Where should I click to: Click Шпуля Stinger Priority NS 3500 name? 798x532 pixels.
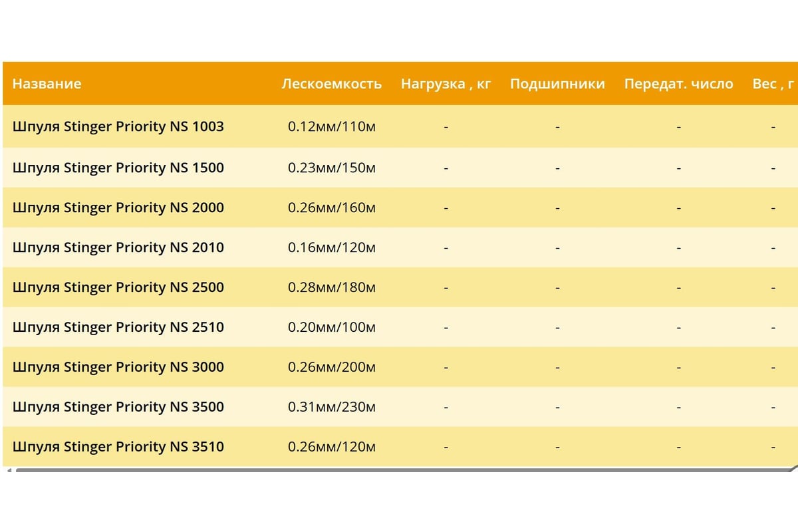(118, 407)
